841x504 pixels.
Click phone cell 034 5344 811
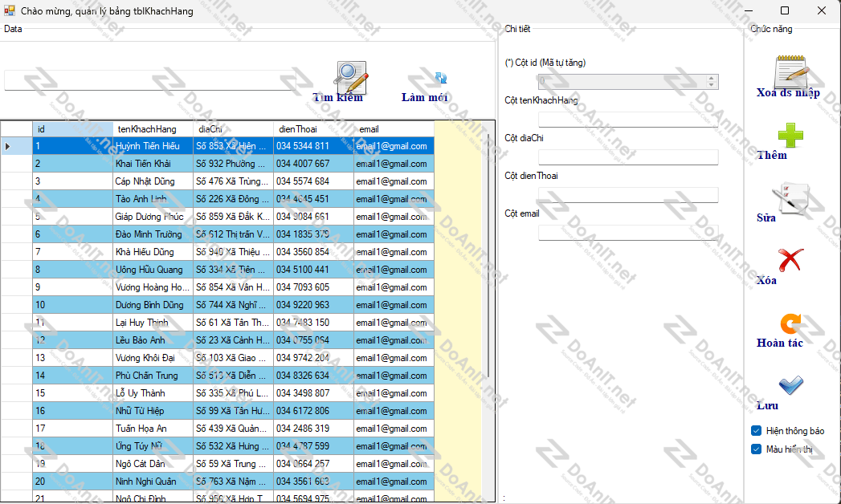[x=314, y=146]
